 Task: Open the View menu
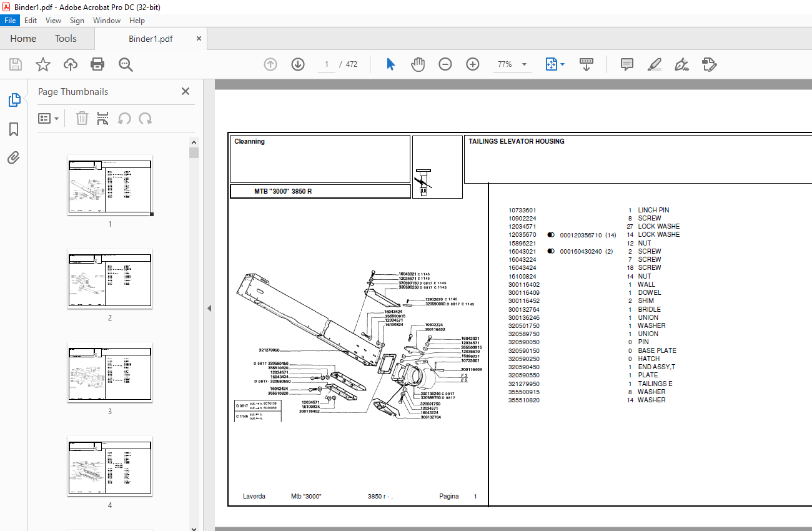point(54,21)
